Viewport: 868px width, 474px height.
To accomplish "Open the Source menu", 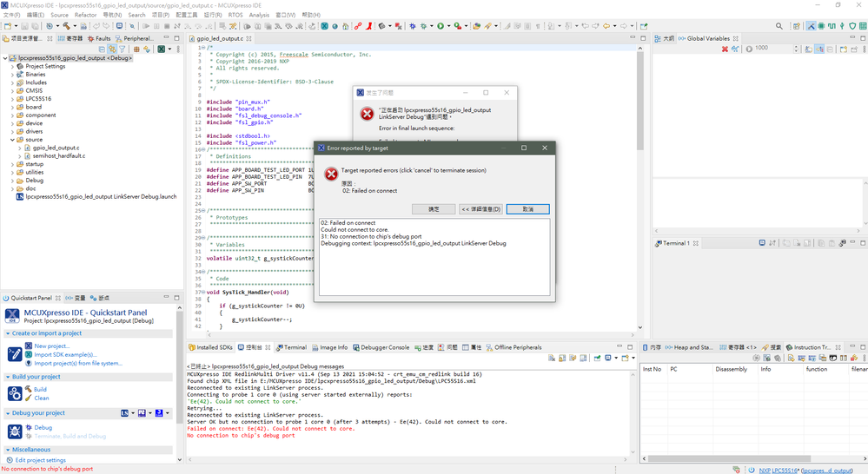I will (x=59, y=15).
